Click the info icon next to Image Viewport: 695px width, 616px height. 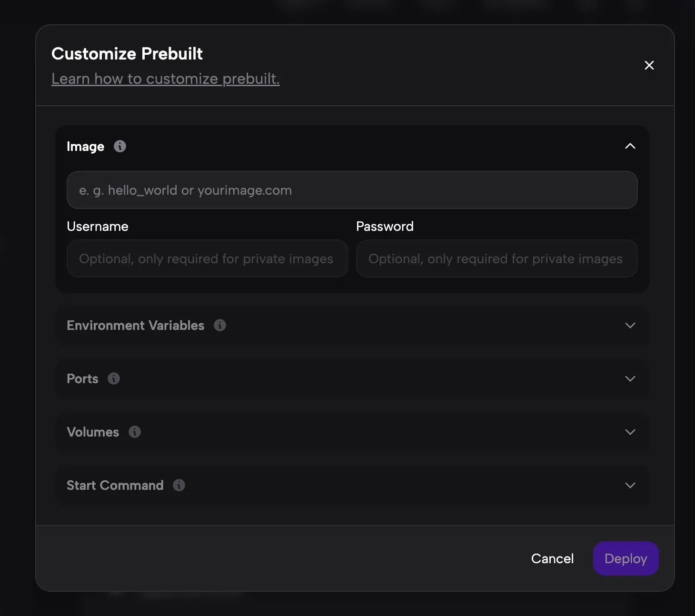click(x=120, y=146)
